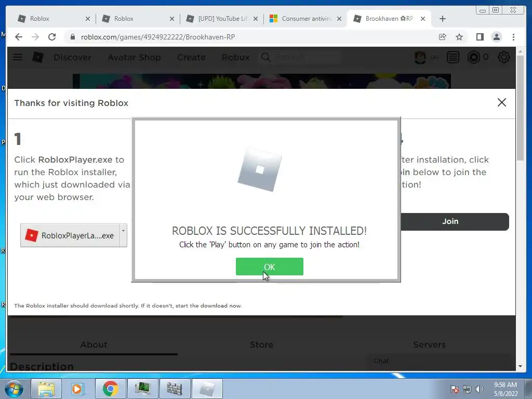Open the RobloxPlayerLauncher.exe download item

[70, 235]
